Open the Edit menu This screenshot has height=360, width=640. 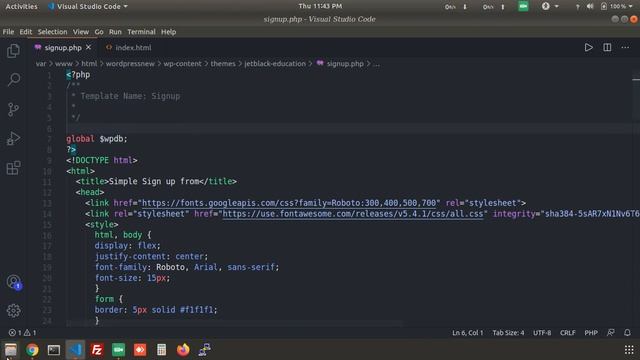click(x=25, y=32)
